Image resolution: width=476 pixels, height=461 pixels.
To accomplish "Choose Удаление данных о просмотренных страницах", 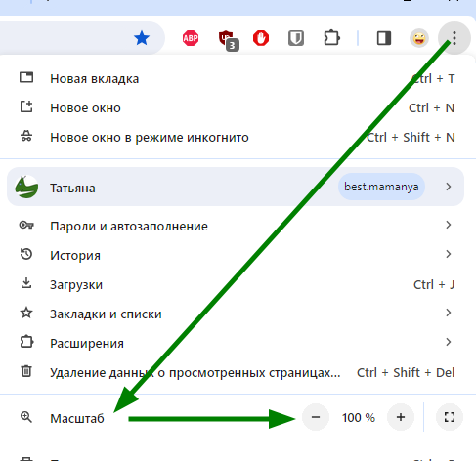I will pos(238,372).
